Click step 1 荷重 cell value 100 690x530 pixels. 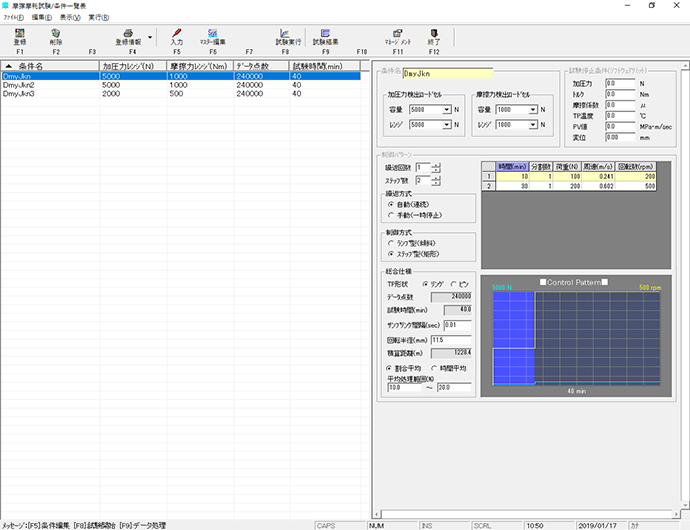tap(567, 177)
